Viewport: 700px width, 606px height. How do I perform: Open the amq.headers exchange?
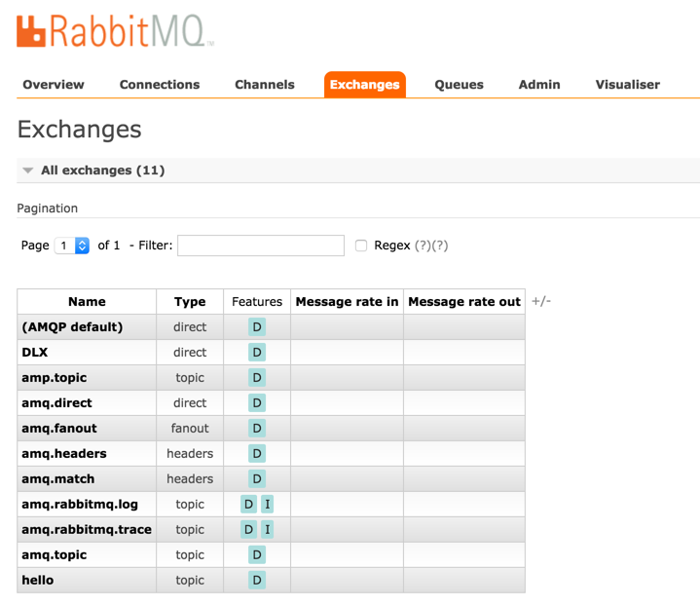pyautogui.click(x=64, y=454)
